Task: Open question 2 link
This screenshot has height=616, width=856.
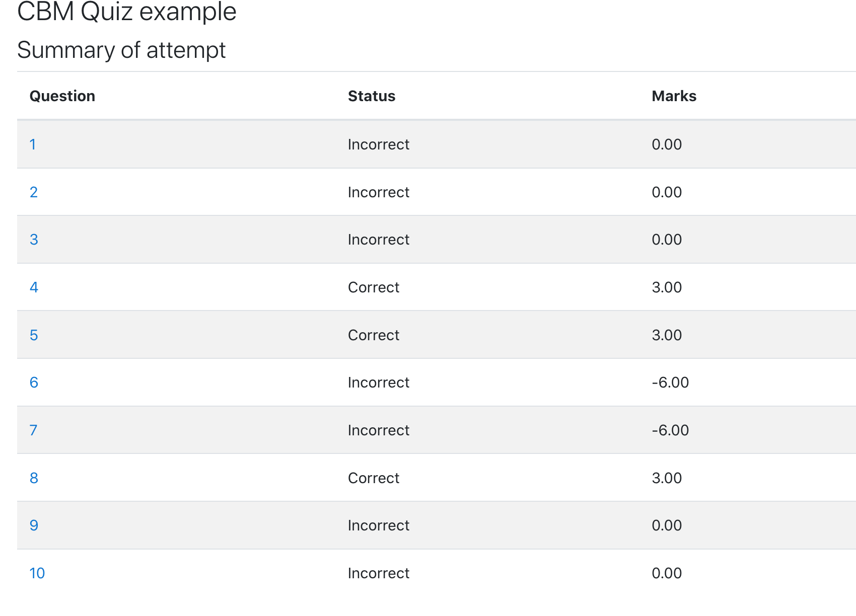Action: (34, 192)
